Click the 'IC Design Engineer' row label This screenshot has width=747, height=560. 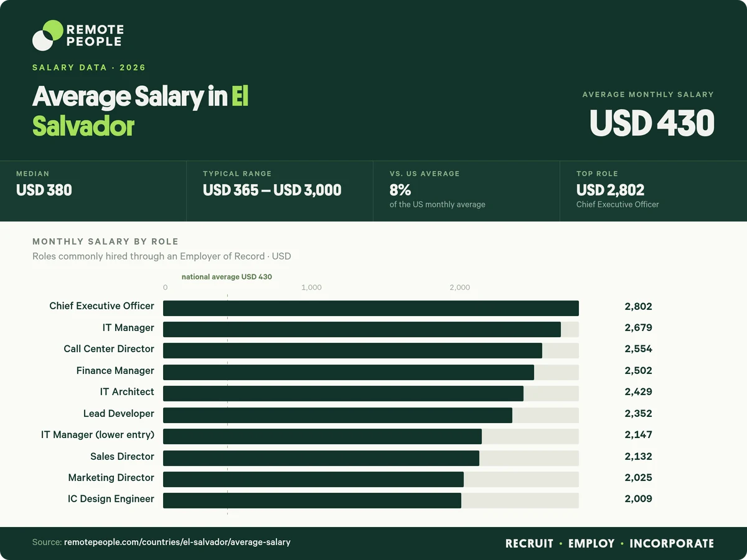(x=111, y=499)
